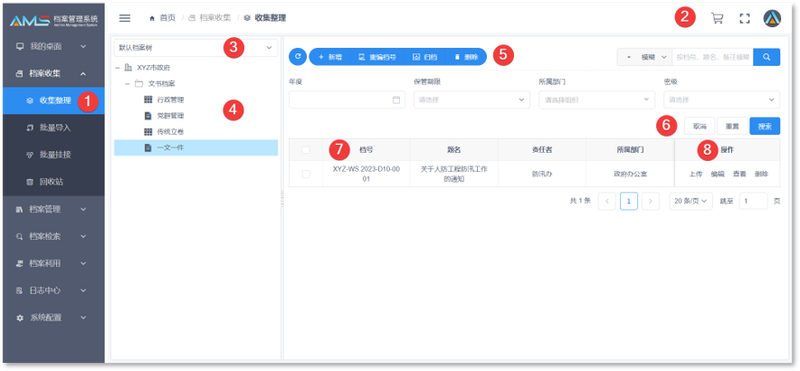This screenshot has width=800, height=371.
Task: Select 一文一件 tree item
Action: [196, 147]
